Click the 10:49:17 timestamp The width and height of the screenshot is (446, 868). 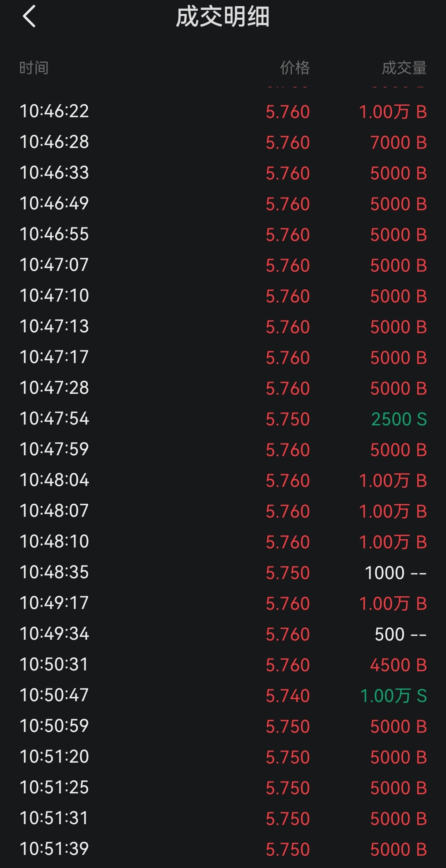[54, 603]
